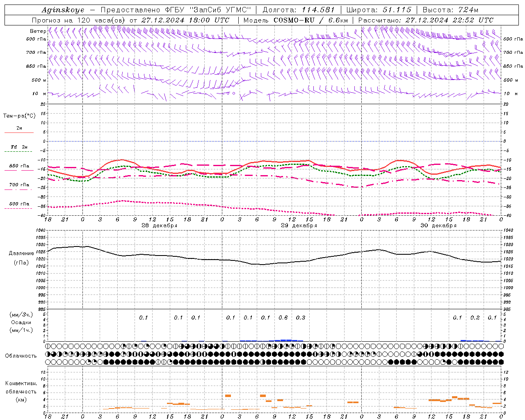
Task: Click the Осадки precipitation label
Action: point(21,322)
